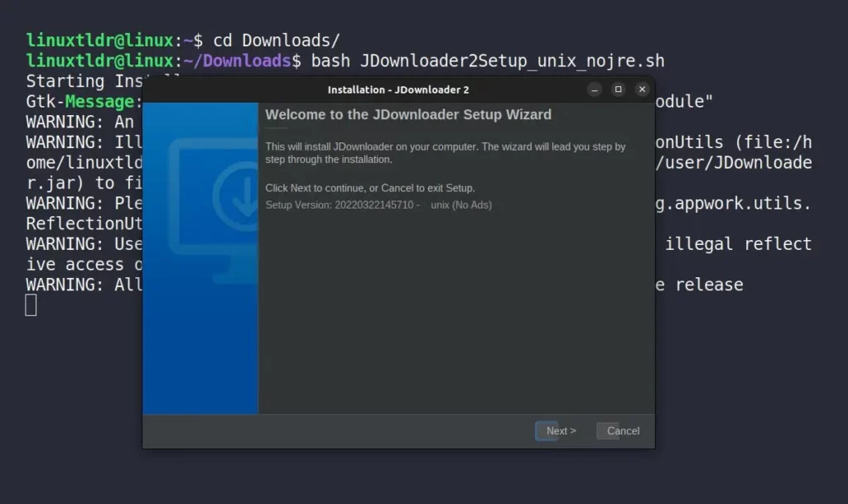The image size is (848, 504).
Task: Click the 'Welcome to the JDownloader Setup Wizard' heading
Action: (408, 114)
